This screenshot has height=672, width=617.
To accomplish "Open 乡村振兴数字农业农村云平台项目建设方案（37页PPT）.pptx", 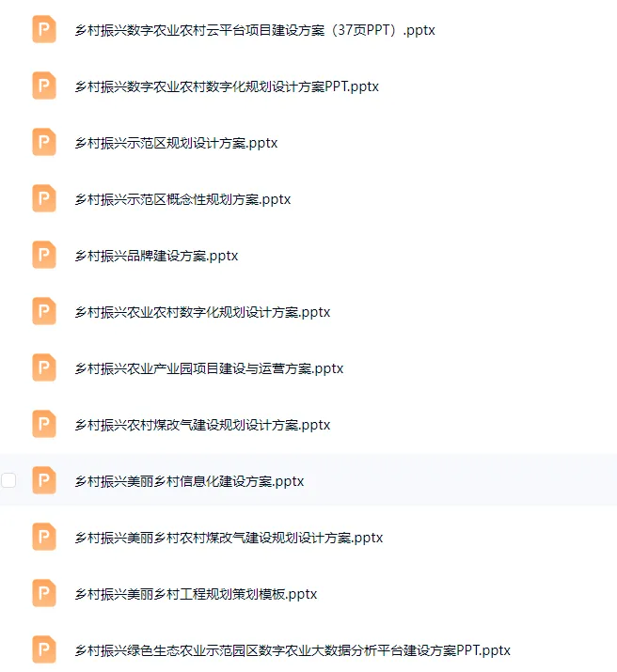I will point(255,30).
